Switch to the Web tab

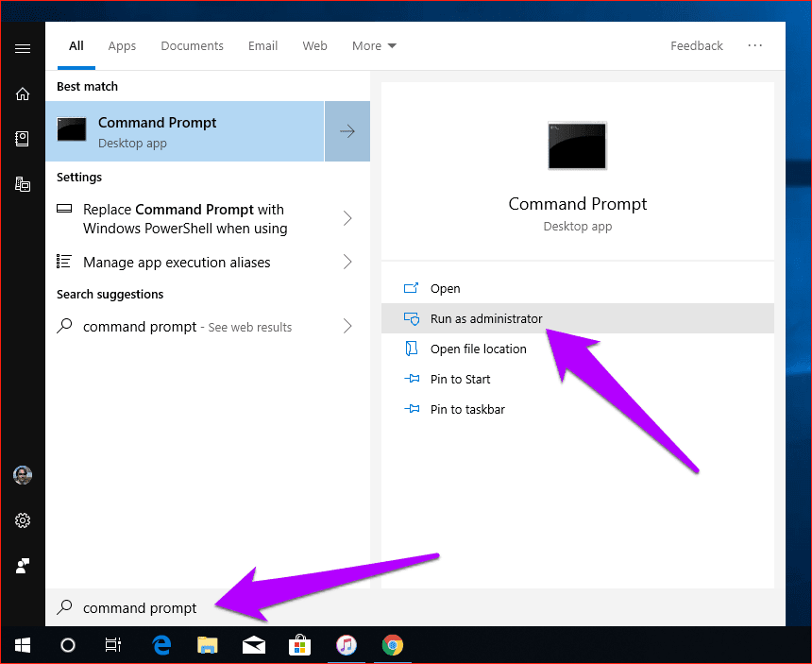(314, 45)
